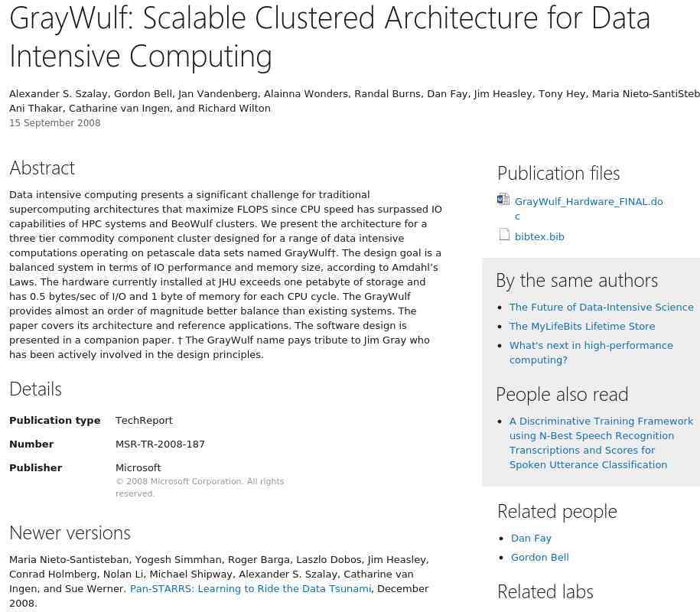Screen dimensions: 700x612
Task: Open the bibtex.bib file link
Action: [539, 237]
